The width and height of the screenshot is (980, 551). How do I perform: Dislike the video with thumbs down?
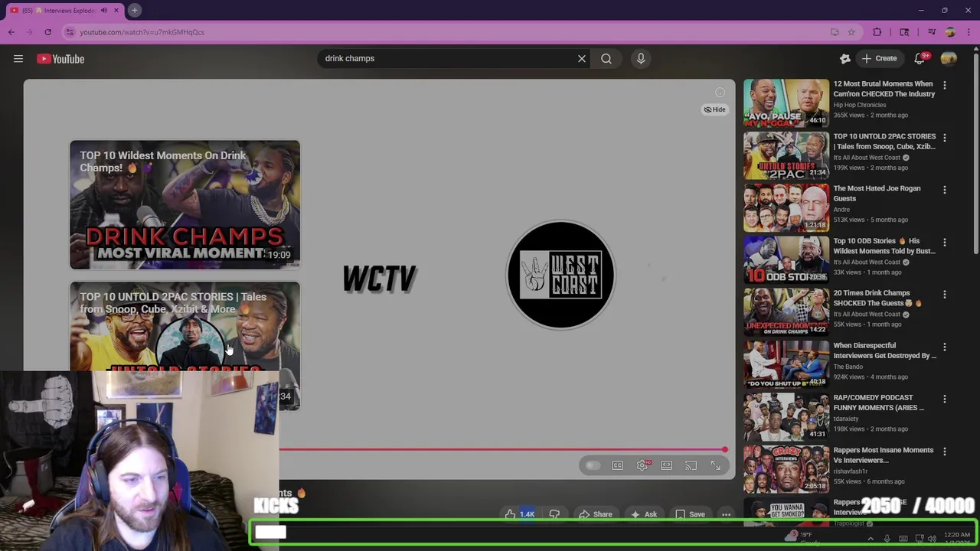coord(554,514)
